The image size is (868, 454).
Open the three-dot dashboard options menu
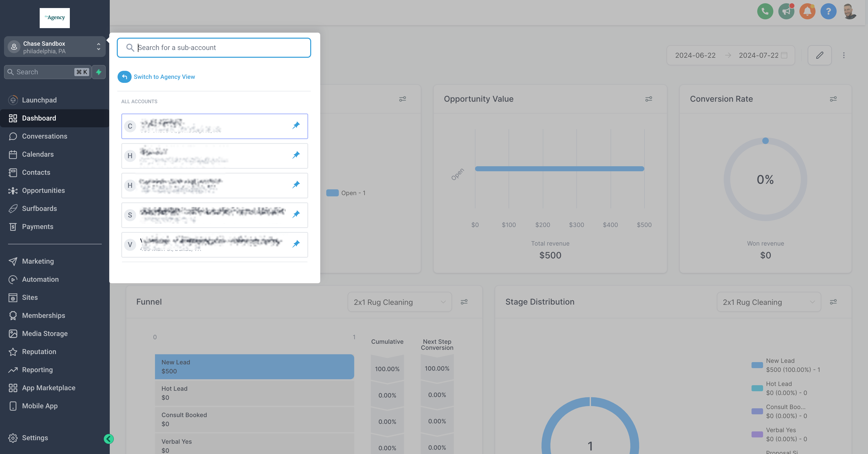(x=844, y=55)
